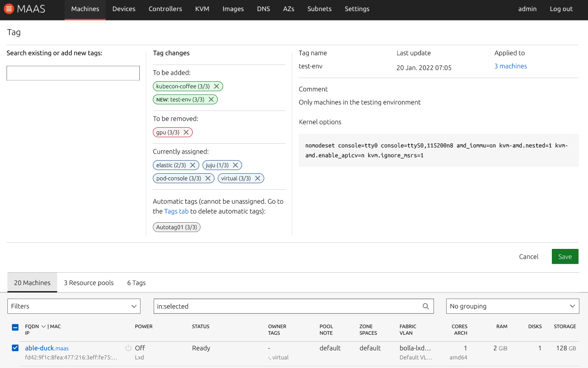Screen dimensions: 588x368
Task: Sort by FQDN column chevron
Action: point(44,327)
